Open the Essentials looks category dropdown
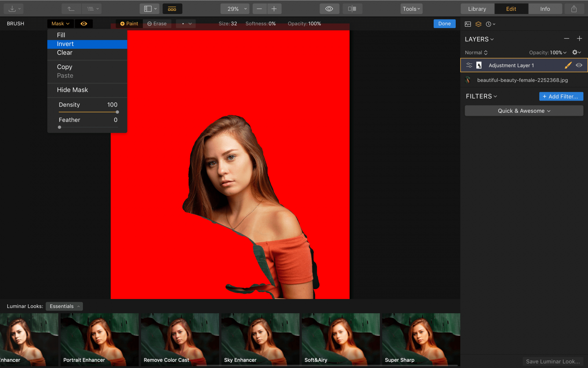This screenshot has height=368, width=588. [x=64, y=306]
